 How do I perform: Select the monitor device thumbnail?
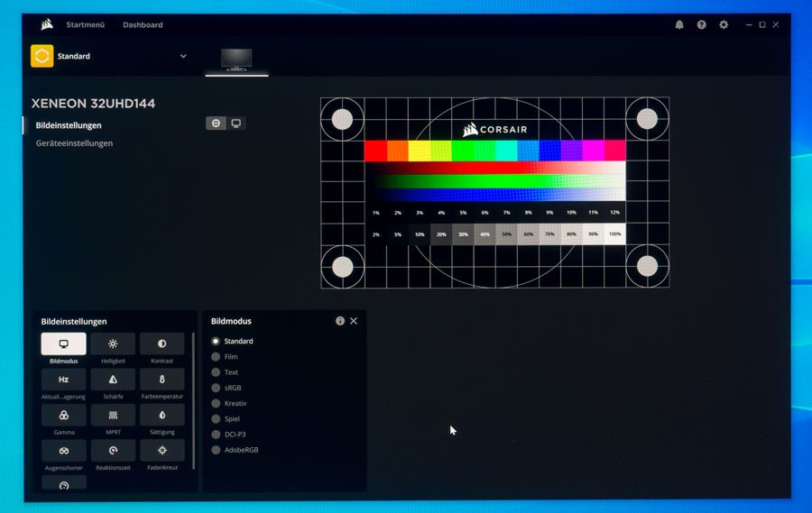point(236,60)
